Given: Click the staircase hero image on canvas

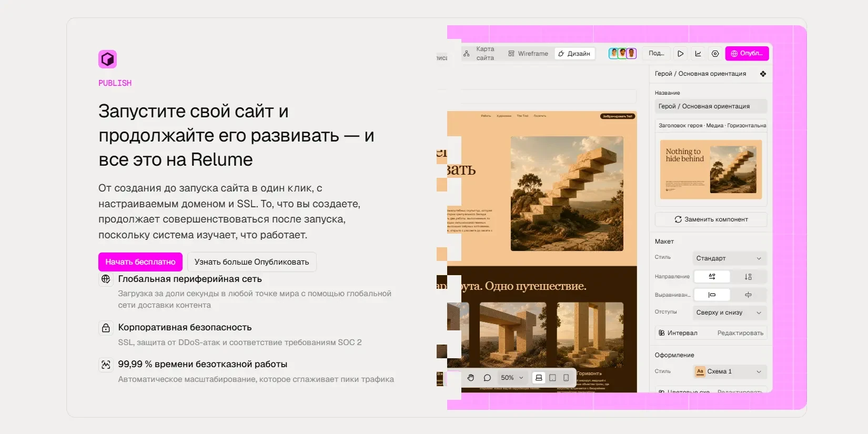Looking at the screenshot, I should coord(567,194).
